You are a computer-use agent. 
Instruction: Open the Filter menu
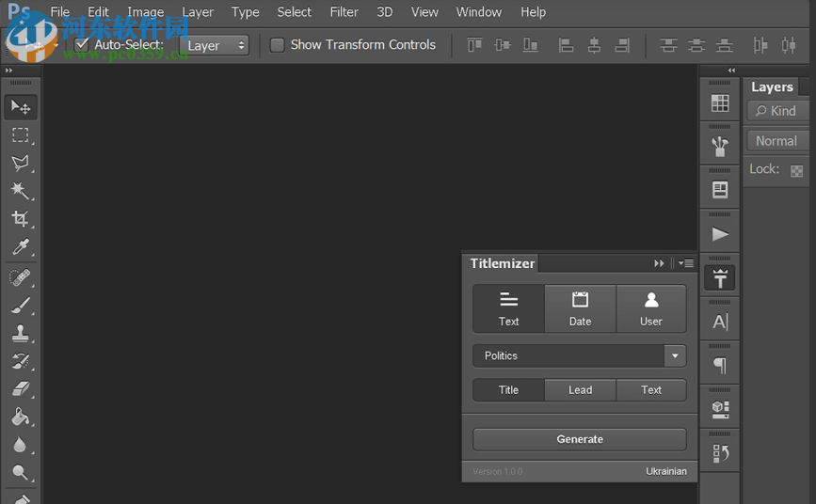pos(344,12)
